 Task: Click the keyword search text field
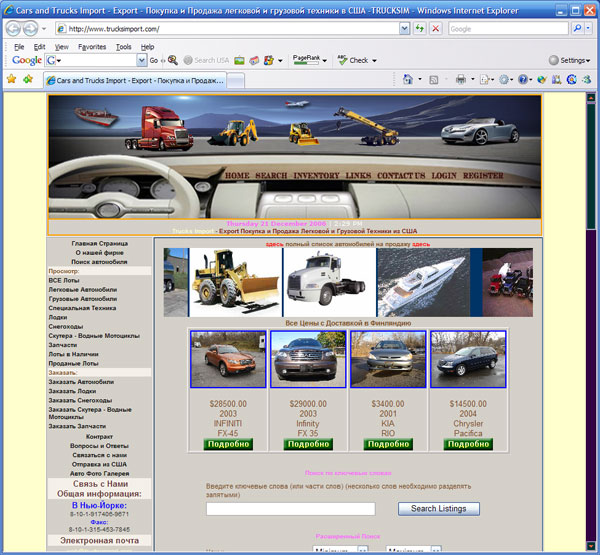[x=290, y=509]
